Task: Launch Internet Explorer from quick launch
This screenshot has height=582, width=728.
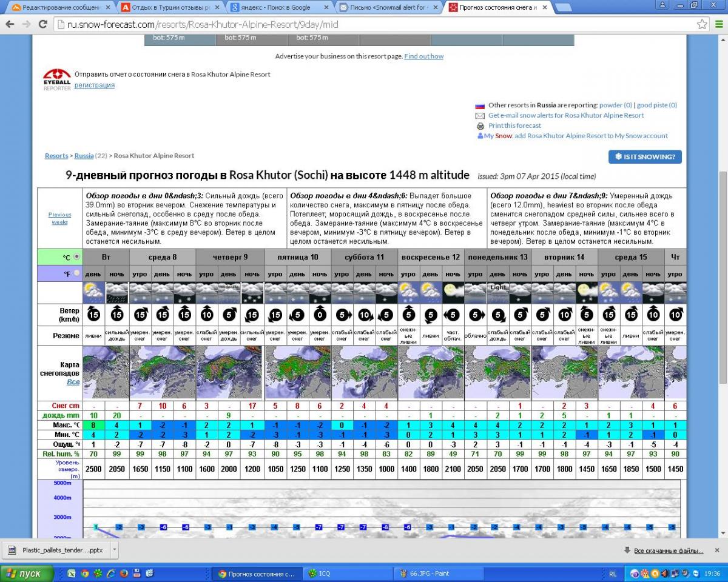Action: [x=111, y=573]
